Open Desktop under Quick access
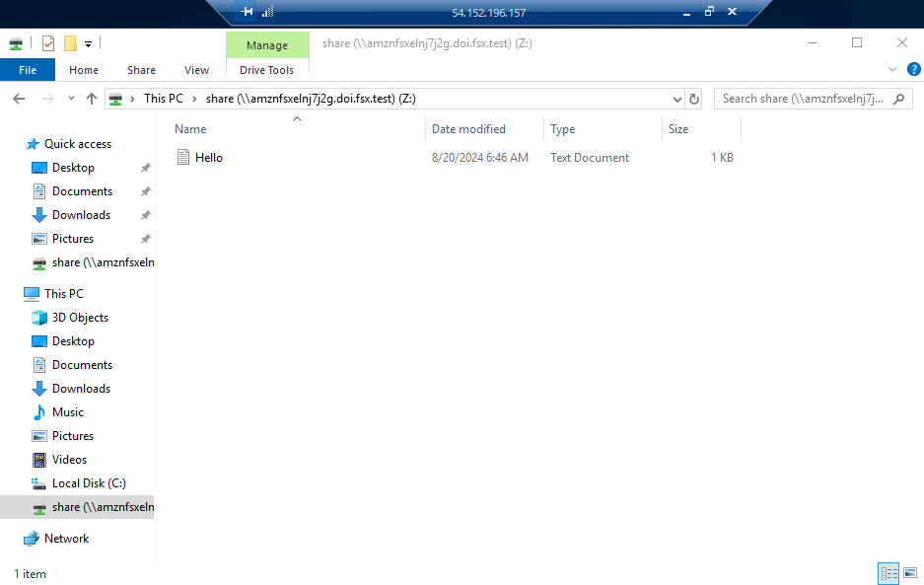 73,168
